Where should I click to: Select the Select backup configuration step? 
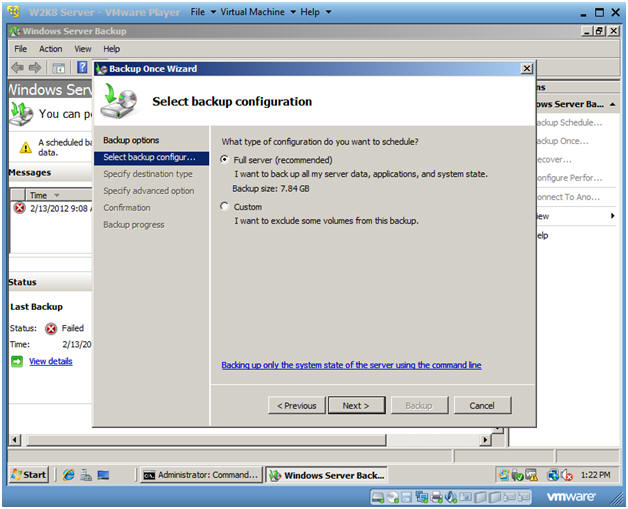[151, 157]
